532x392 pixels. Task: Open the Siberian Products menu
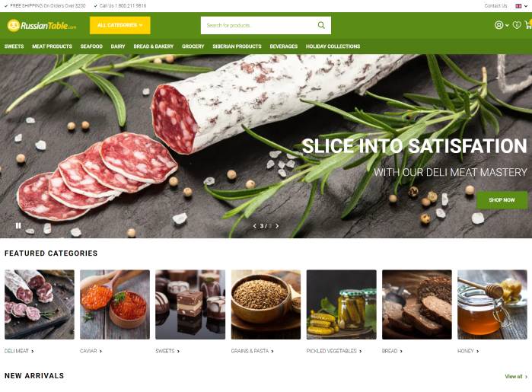(237, 46)
